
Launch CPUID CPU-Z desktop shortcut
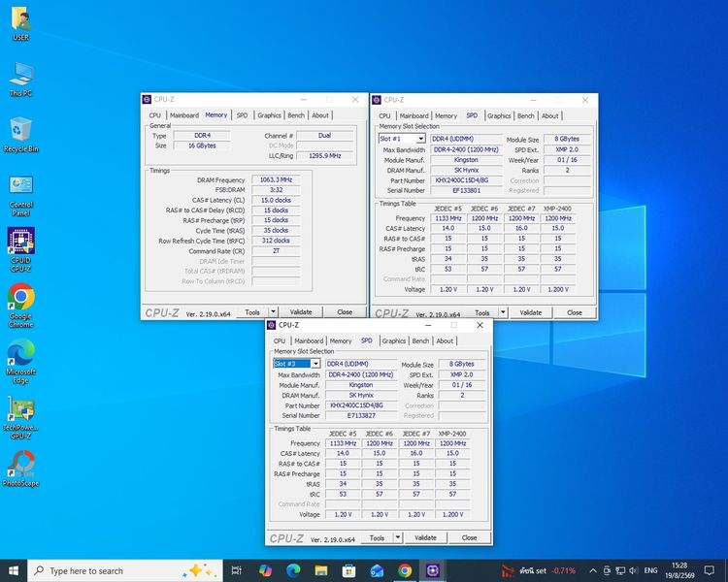(x=20, y=249)
